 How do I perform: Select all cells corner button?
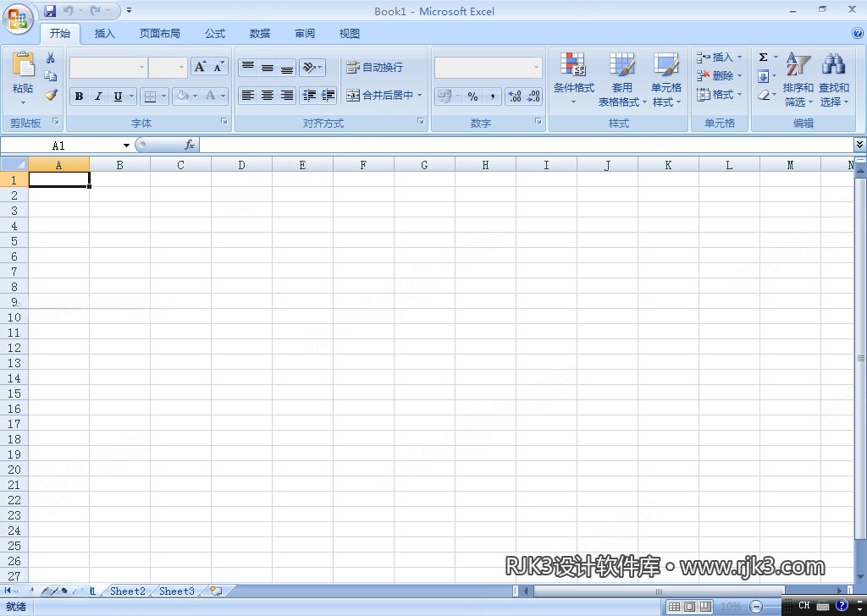coord(14,165)
